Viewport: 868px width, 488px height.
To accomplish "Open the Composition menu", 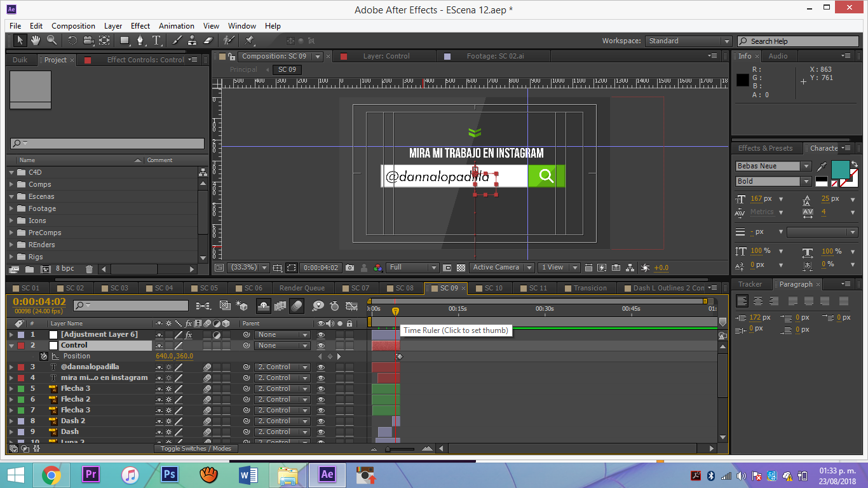I will [73, 26].
